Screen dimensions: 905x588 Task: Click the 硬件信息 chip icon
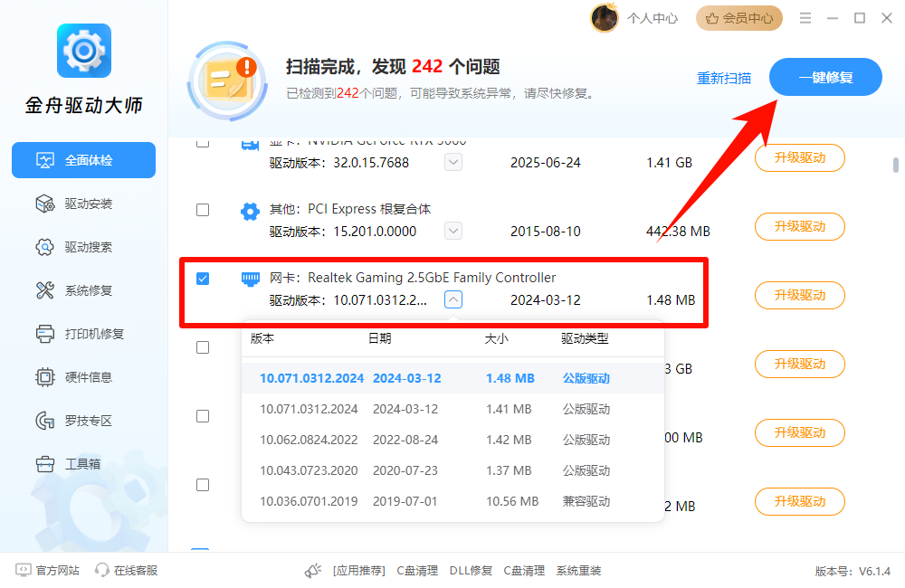point(45,377)
